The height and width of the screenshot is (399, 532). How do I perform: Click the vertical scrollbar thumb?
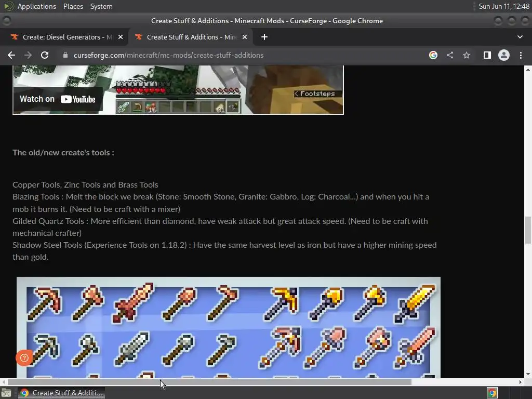pyautogui.click(x=528, y=229)
